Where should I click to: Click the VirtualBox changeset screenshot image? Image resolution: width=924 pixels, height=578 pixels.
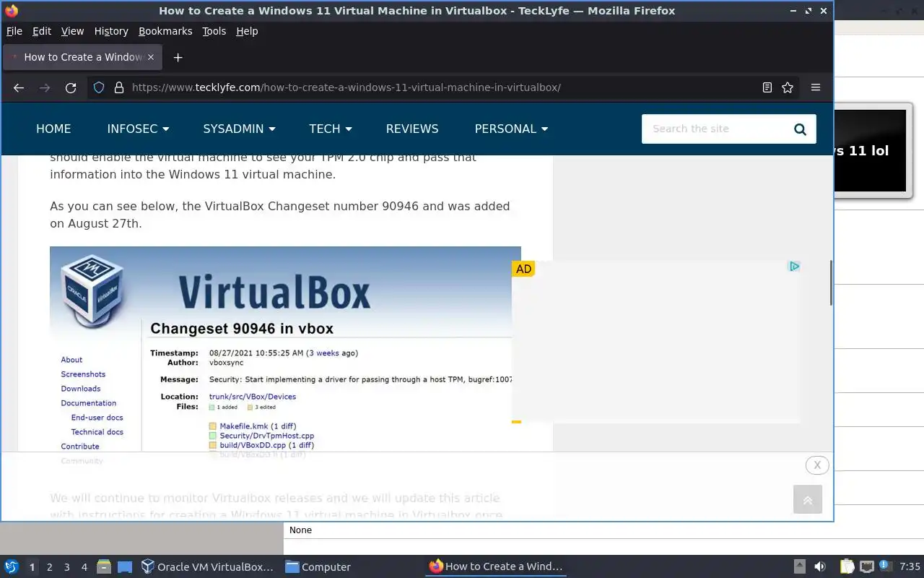tap(285, 349)
